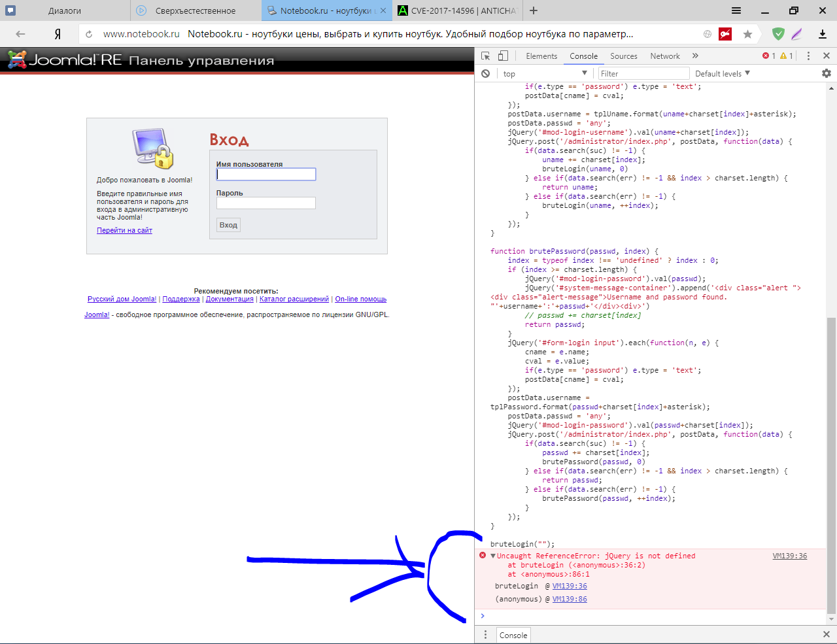Click the Joomla! RE logo
This screenshot has width=837, height=644.
tap(64, 60)
